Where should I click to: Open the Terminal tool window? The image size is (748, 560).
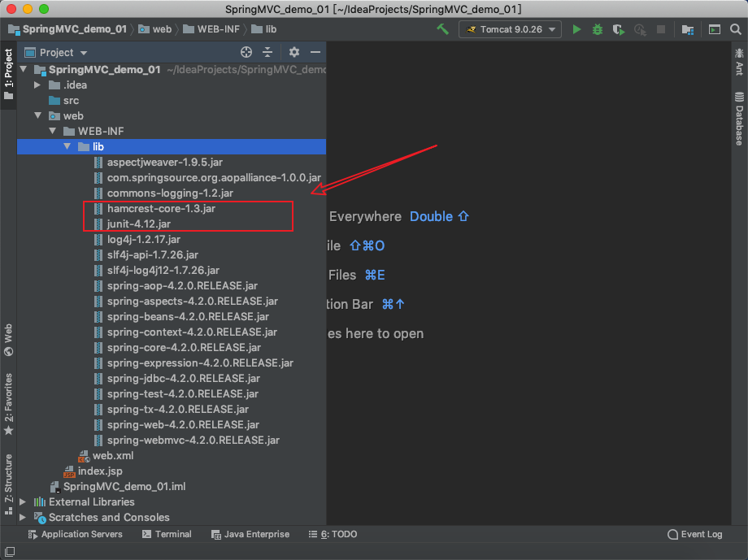point(167,534)
